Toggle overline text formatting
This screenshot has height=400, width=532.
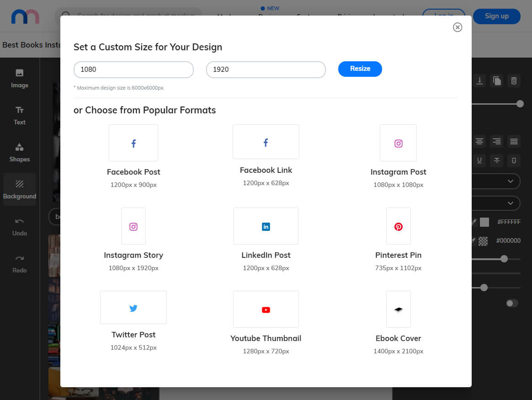pos(514,160)
